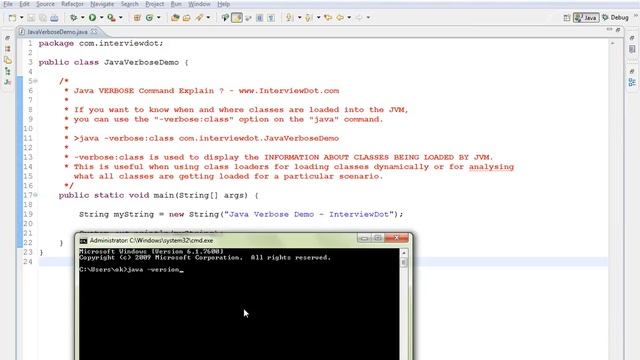This screenshot has width=640, height=360.
Task: Click the Print toolbar icon
Action: coord(54,18)
